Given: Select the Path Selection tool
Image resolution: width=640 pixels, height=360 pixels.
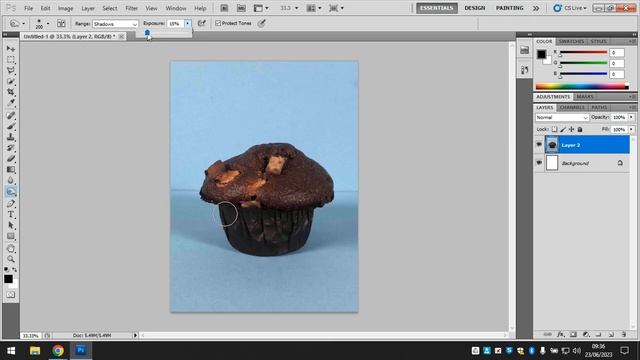Looking at the screenshot, I should [11, 225].
